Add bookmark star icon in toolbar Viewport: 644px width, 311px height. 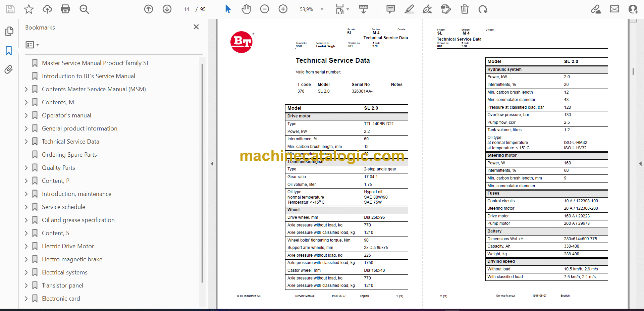point(29,9)
